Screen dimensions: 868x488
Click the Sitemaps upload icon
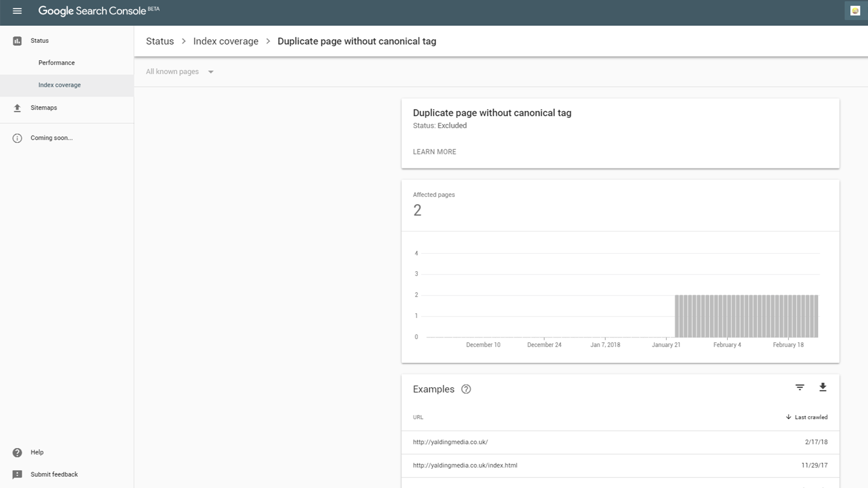tap(17, 108)
